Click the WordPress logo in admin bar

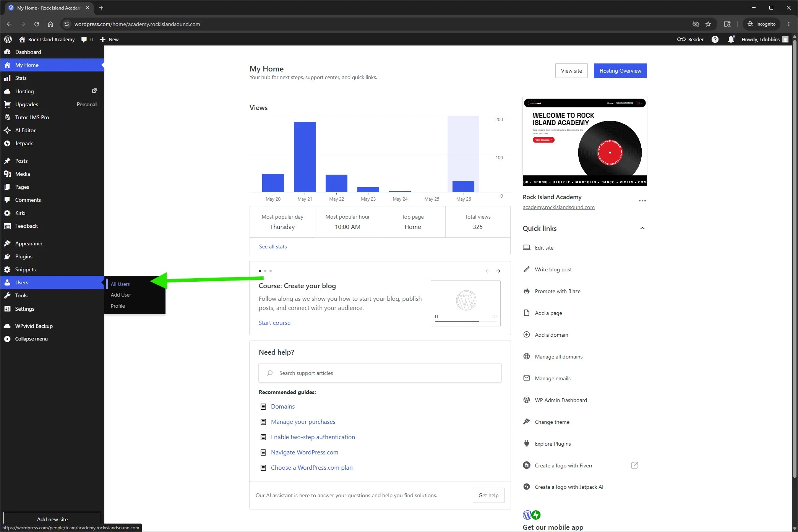(x=8, y=39)
